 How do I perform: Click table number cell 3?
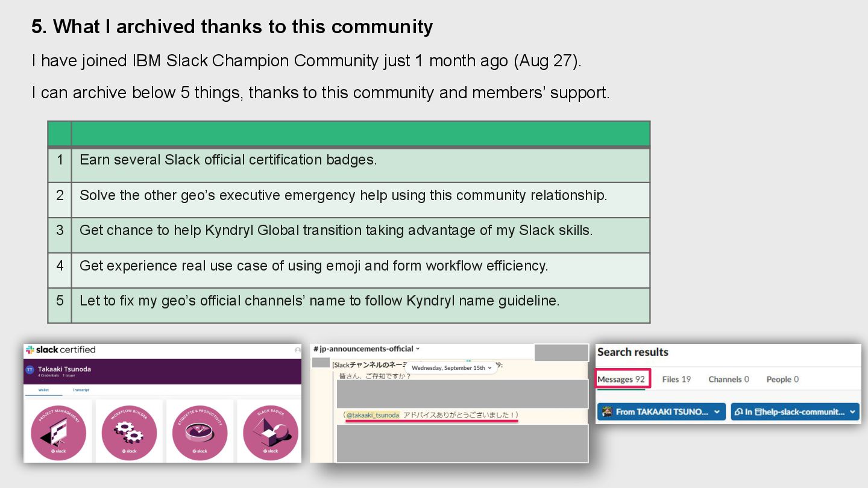[60, 235]
